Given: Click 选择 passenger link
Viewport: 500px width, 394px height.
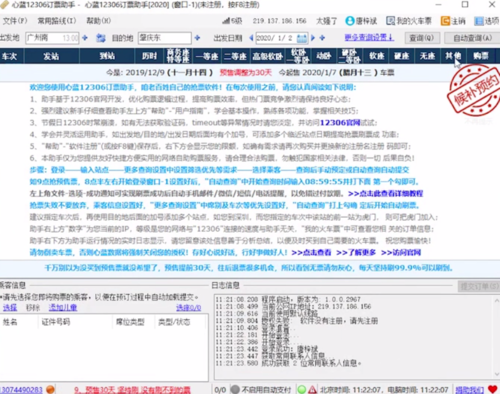Looking at the screenshot, I should coord(10,307).
